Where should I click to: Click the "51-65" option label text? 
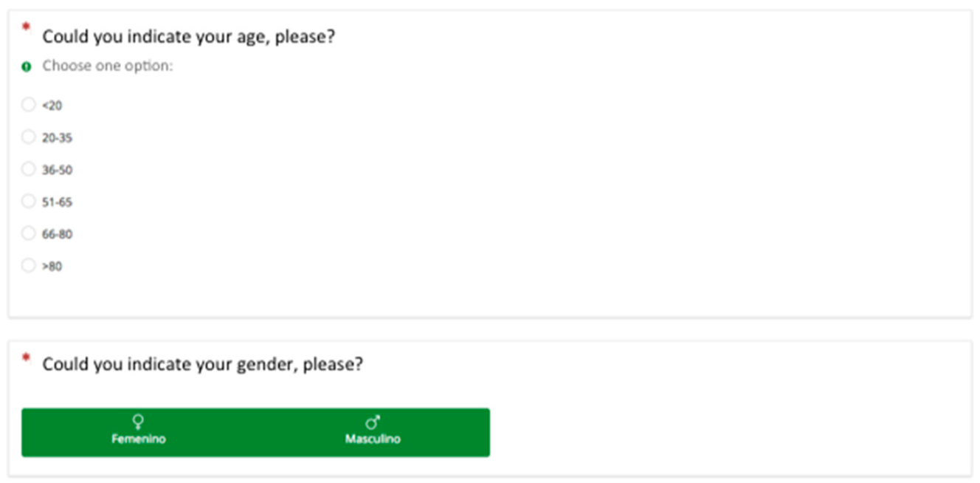[57, 202]
